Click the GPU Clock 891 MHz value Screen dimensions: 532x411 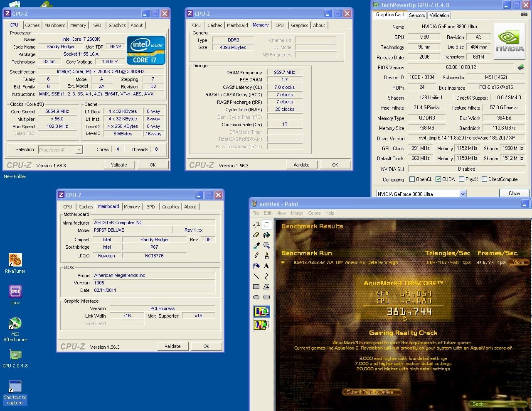[x=420, y=148]
